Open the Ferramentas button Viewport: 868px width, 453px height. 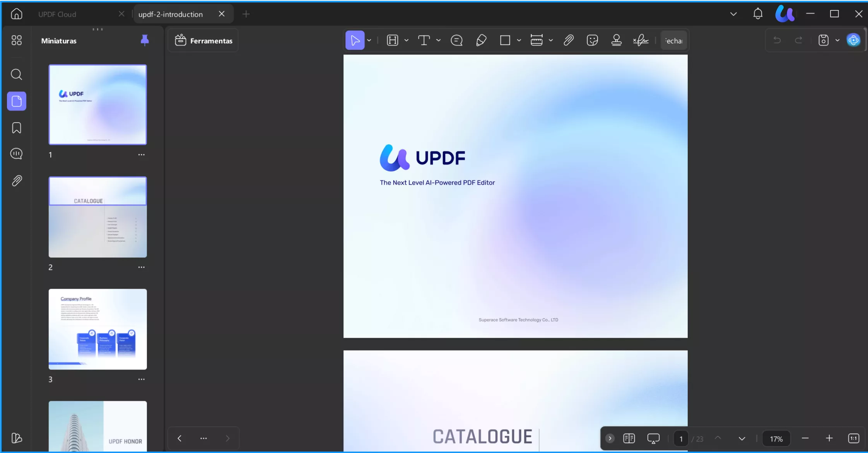[203, 40]
